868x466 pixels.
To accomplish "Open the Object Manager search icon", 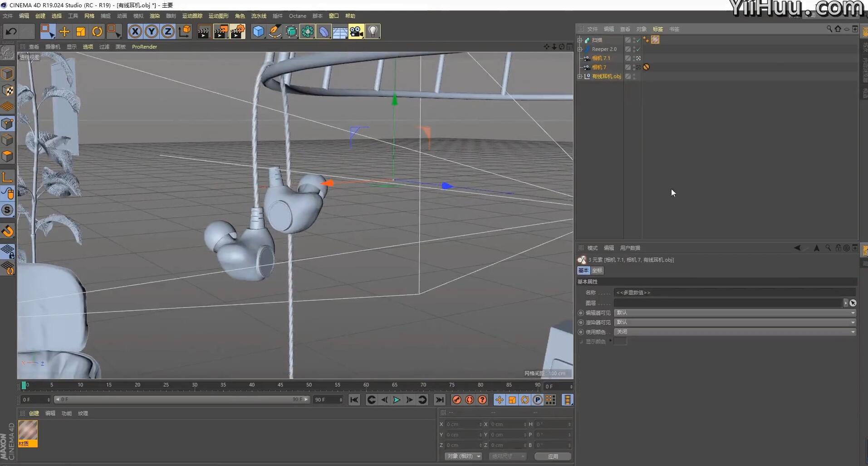I will [x=829, y=29].
